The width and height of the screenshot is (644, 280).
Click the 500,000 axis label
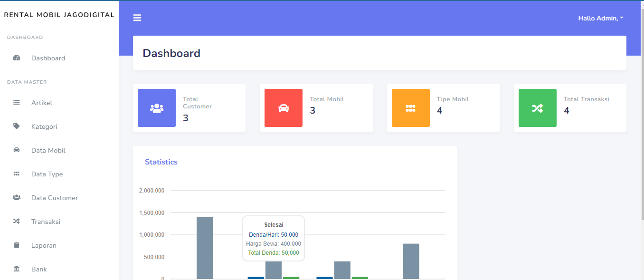tap(153, 257)
